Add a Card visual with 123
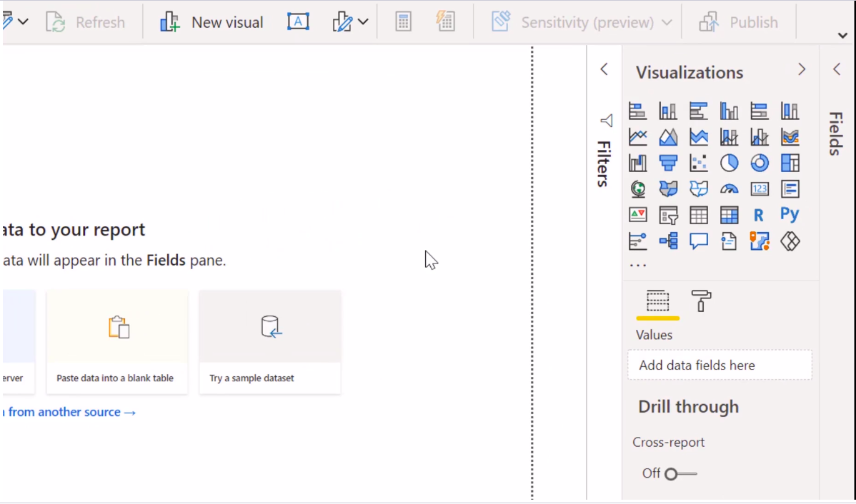The image size is (856, 504). [760, 188]
